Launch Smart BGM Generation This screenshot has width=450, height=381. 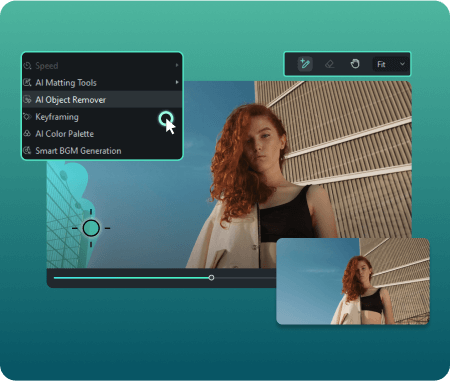point(102,151)
